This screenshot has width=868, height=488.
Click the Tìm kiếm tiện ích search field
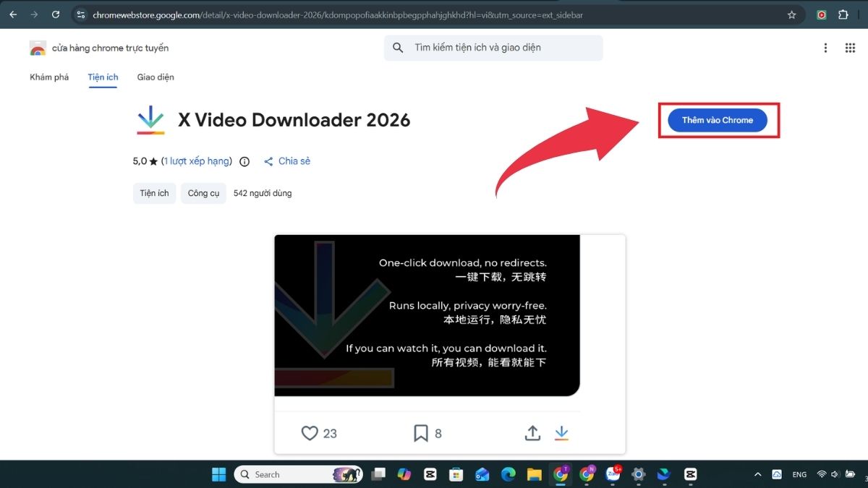pyautogui.click(x=493, y=48)
